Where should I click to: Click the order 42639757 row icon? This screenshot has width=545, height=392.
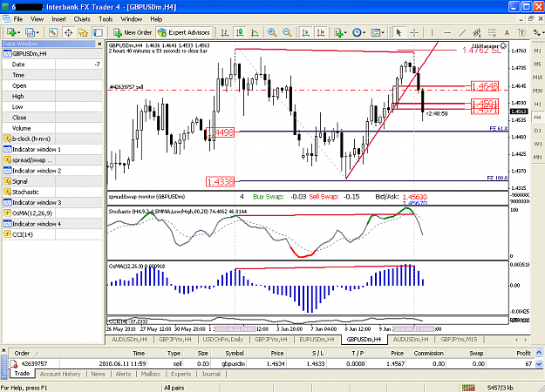(14, 364)
